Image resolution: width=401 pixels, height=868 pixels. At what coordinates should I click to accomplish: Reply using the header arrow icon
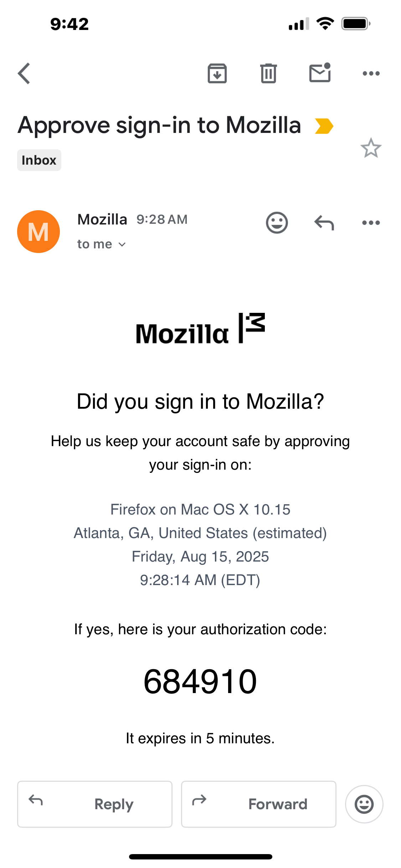point(324,223)
